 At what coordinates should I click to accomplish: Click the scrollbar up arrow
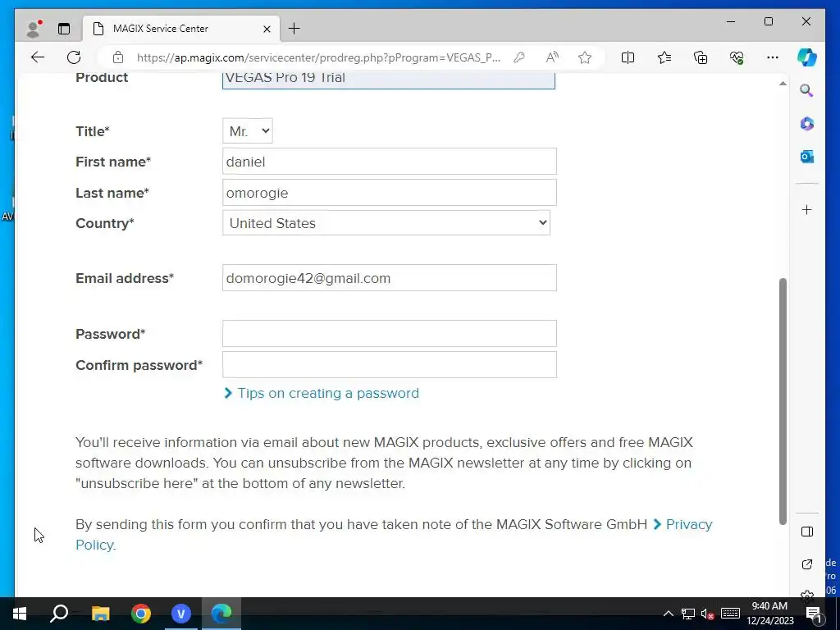(783, 84)
